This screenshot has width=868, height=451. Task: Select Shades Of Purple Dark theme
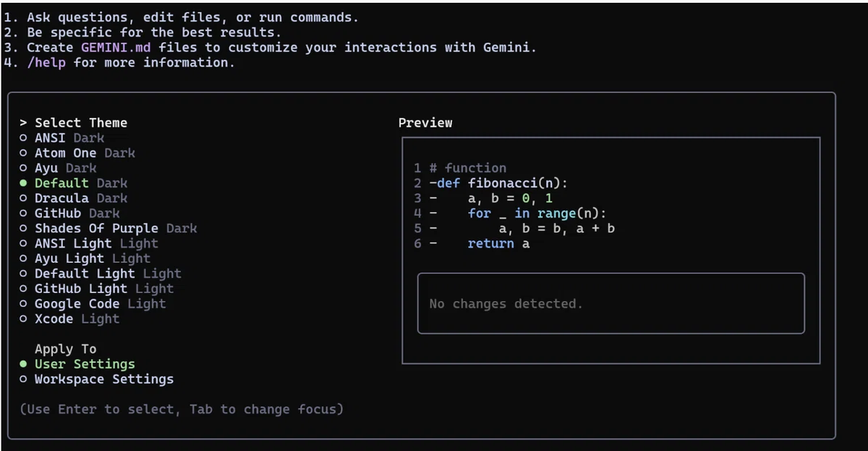coord(109,228)
